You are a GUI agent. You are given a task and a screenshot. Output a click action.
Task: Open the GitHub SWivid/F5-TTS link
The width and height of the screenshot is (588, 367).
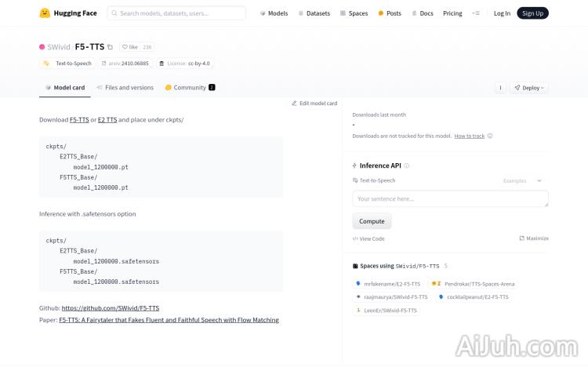110,308
